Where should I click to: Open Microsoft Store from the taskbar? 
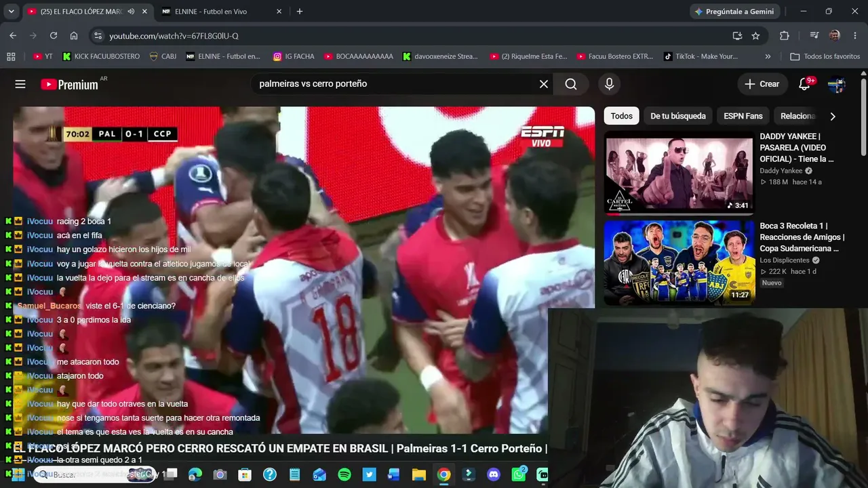(x=245, y=474)
